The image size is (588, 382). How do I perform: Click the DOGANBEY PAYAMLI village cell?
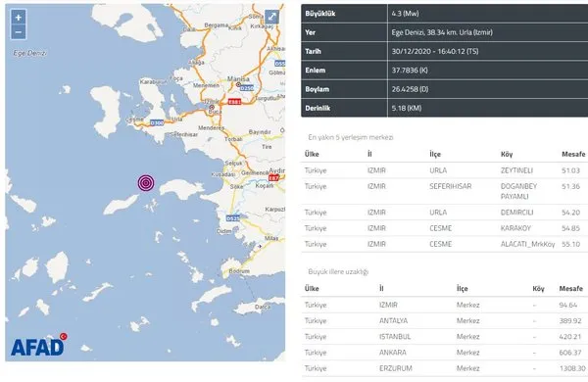coord(519,191)
